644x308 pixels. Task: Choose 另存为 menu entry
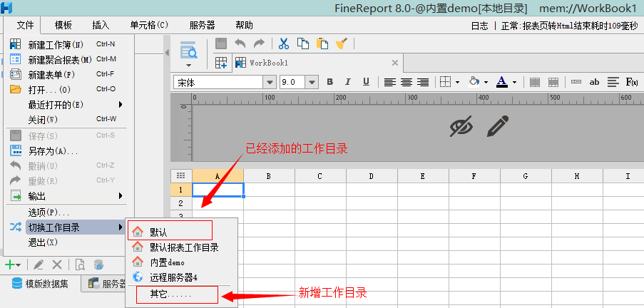[66, 150]
